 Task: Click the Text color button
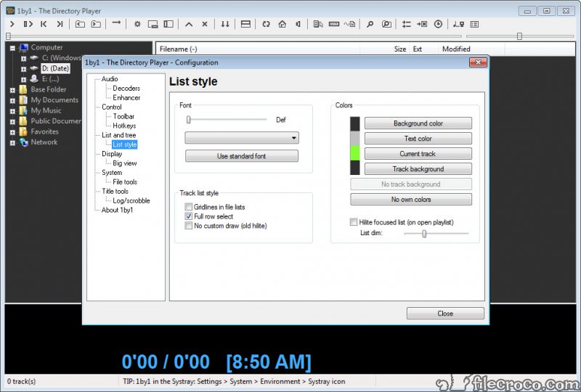pyautogui.click(x=418, y=138)
